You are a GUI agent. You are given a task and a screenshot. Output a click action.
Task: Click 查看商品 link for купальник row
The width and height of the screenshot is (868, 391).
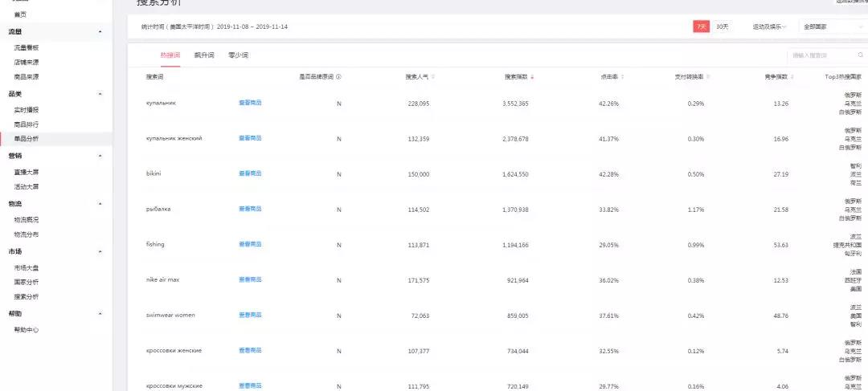250,103
